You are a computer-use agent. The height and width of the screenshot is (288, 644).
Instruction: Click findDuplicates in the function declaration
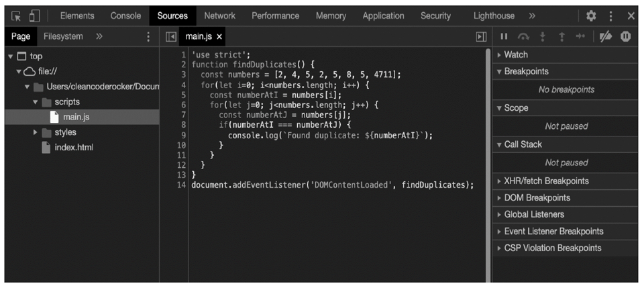pyautogui.click(x=264, y=65)
